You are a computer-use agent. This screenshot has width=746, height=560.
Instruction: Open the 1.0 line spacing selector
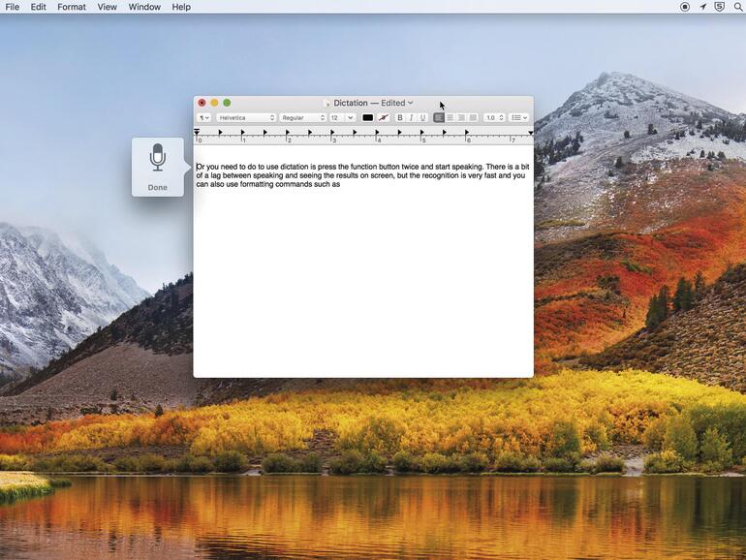pos(494,117)
